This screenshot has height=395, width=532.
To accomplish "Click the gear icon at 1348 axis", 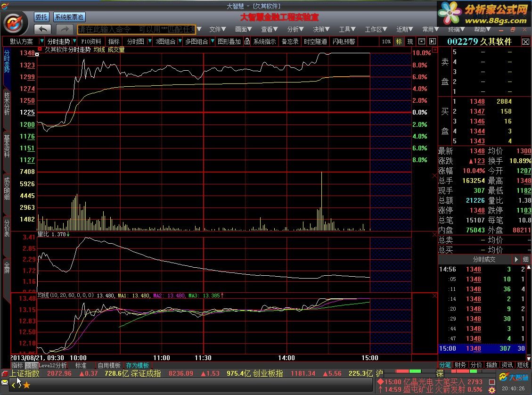I will click(x=37, y=54).
